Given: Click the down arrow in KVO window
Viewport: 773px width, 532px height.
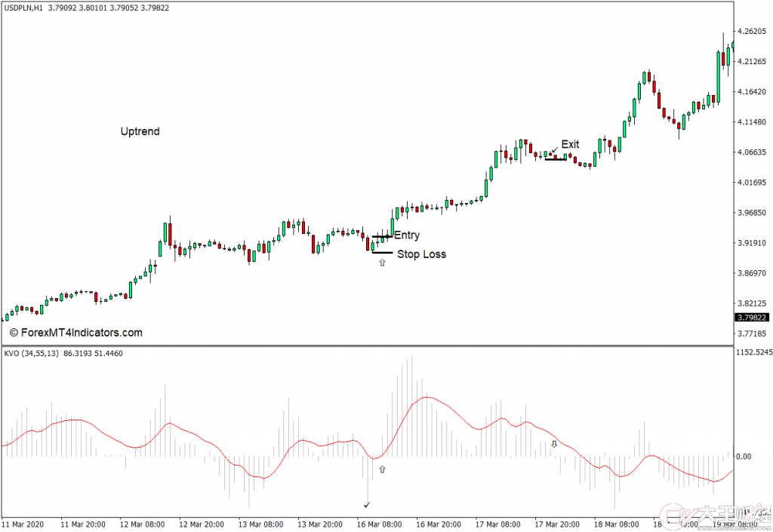Looking at the screenshot, I should point(554,444).
